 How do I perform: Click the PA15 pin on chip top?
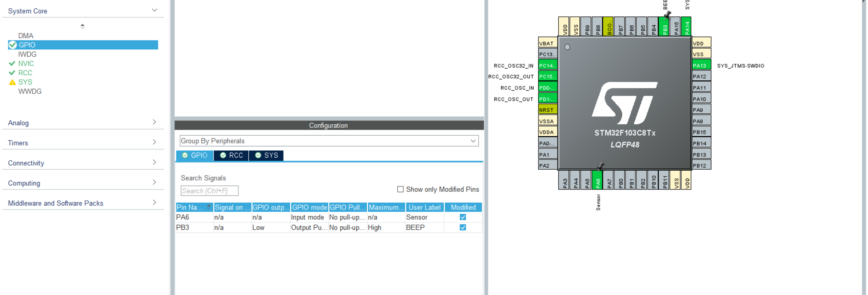(x=676, y=26)
